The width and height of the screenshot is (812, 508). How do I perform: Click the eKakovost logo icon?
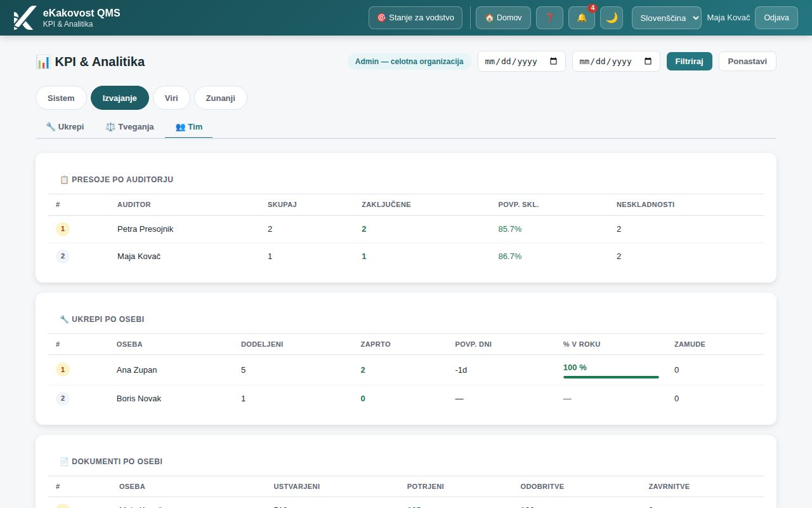point(24,18)
